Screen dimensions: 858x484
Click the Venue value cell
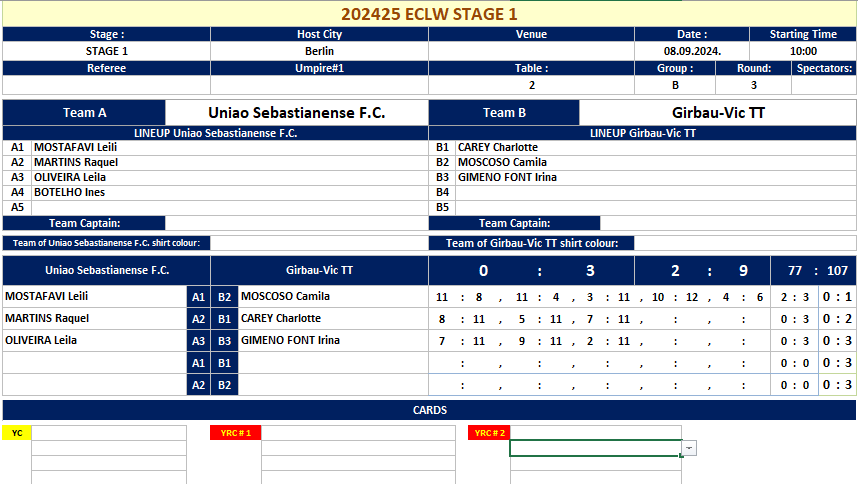(x=531, y=51)
